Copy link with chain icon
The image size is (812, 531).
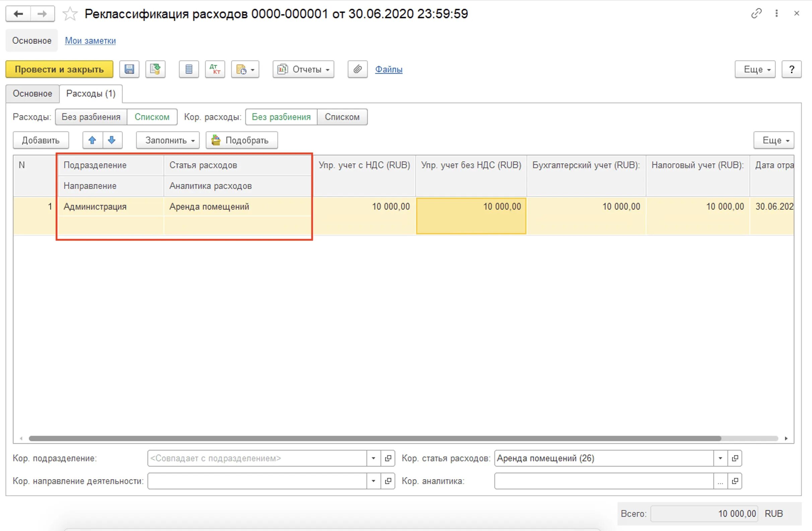[x=756, y=14]
